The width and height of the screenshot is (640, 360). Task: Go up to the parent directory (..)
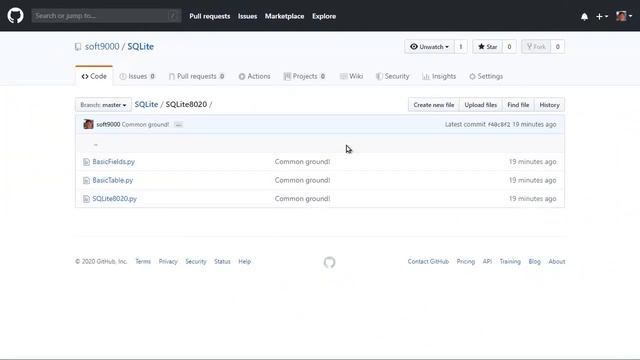pyautogui.click(x=96, y=144)
